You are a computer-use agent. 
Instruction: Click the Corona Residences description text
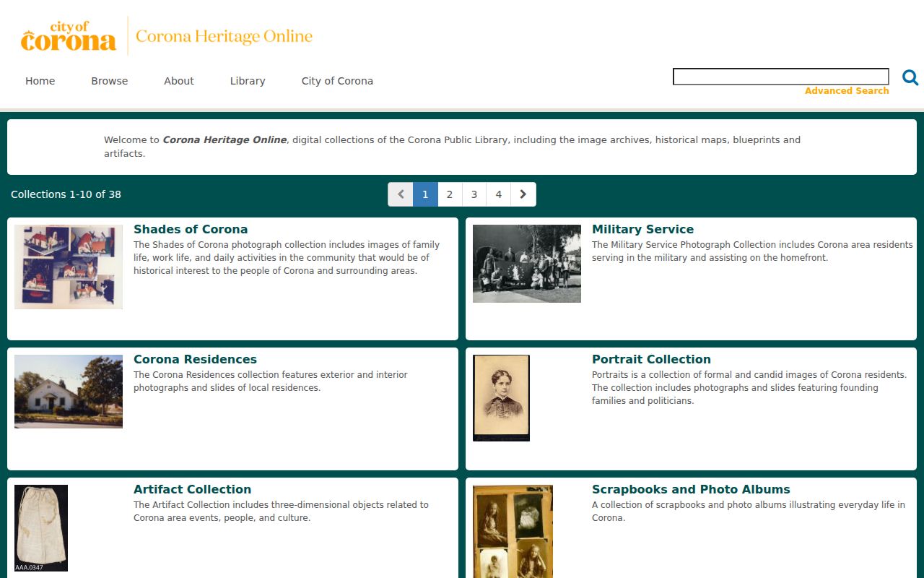click(x=271, y=381)
